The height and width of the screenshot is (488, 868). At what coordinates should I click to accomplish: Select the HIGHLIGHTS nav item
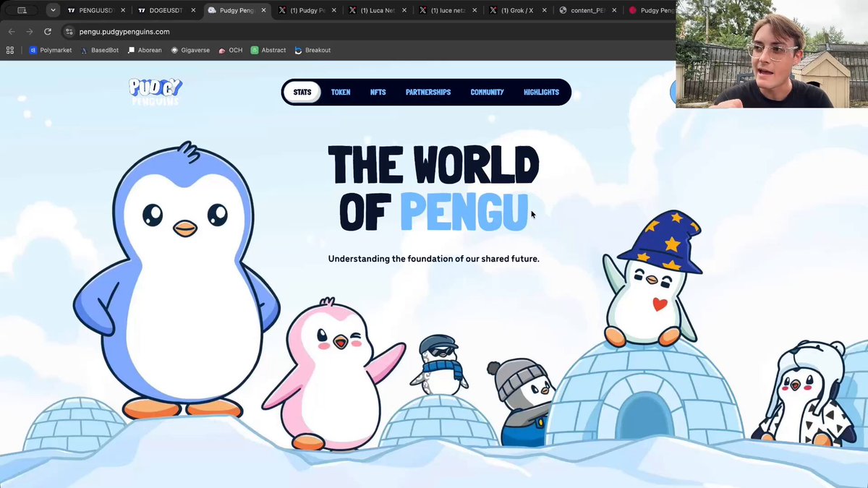[x=541, y=93]
